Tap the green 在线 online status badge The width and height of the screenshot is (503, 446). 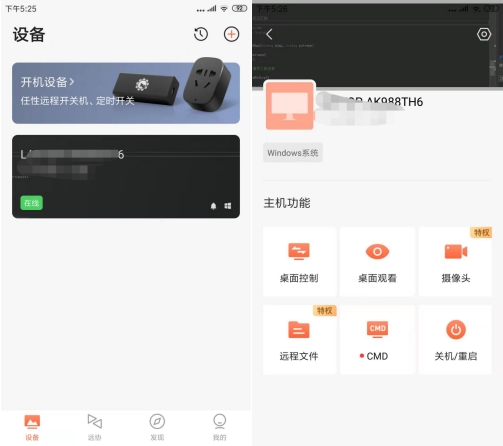32,203
